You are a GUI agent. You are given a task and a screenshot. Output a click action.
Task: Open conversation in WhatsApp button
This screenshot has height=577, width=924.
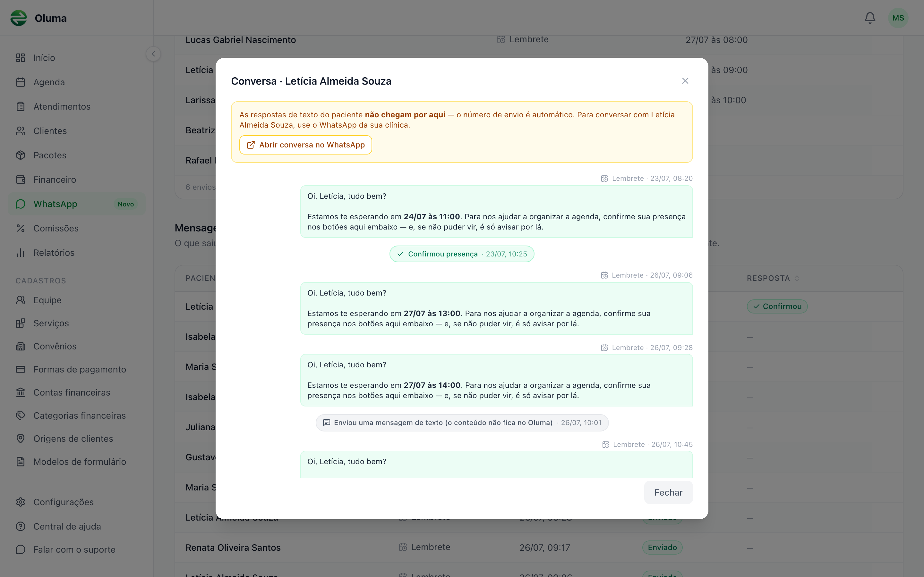(x=305, y=145)
